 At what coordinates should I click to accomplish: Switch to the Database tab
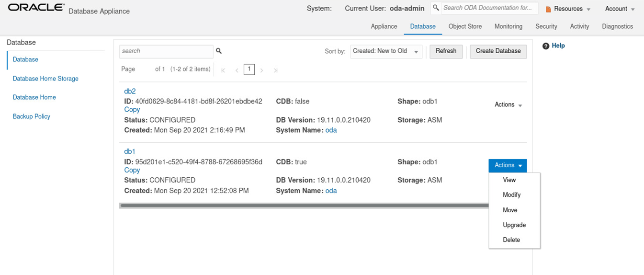click(x=423, y=26)
